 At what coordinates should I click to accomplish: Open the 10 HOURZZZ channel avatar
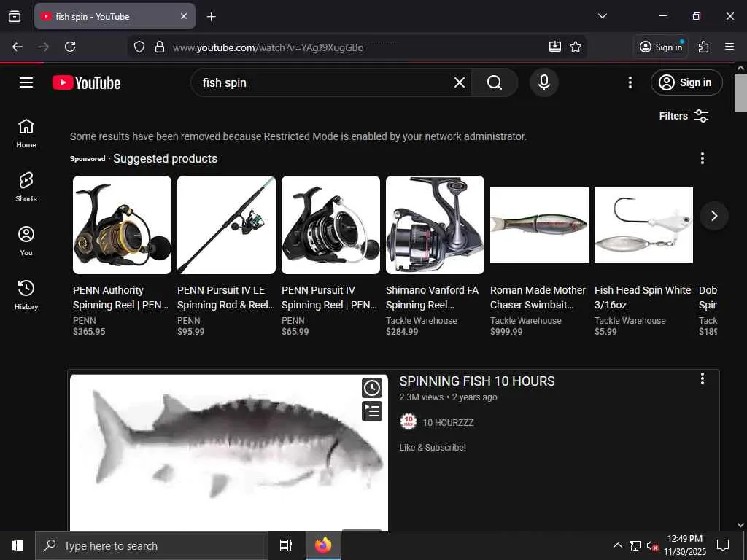click(409, 422)
